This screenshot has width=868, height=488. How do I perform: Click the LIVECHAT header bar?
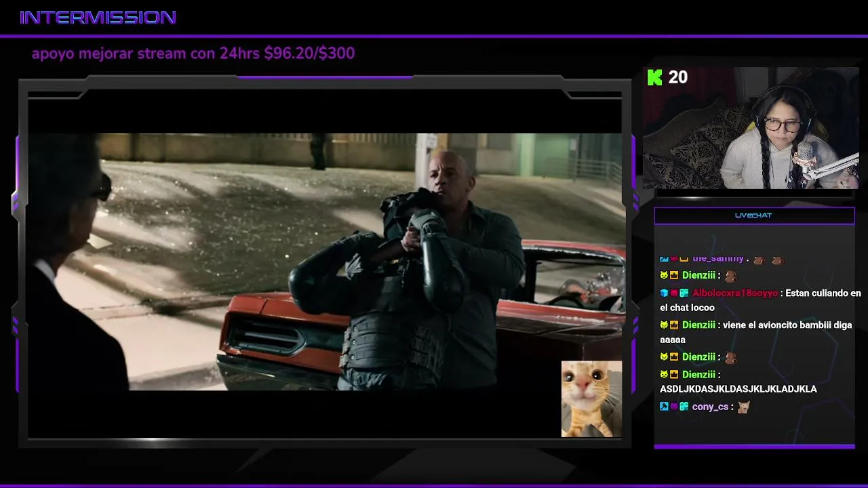pyautogui.click(x=754, y=216)
